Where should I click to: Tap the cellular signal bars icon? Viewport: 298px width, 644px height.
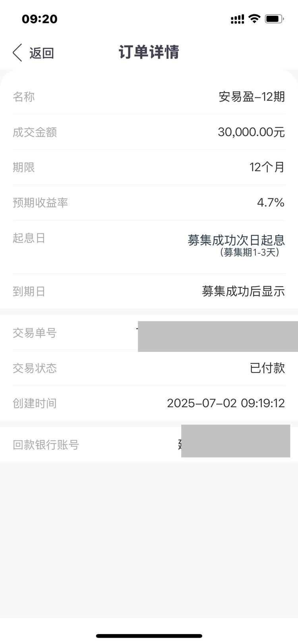pos(237,19)
